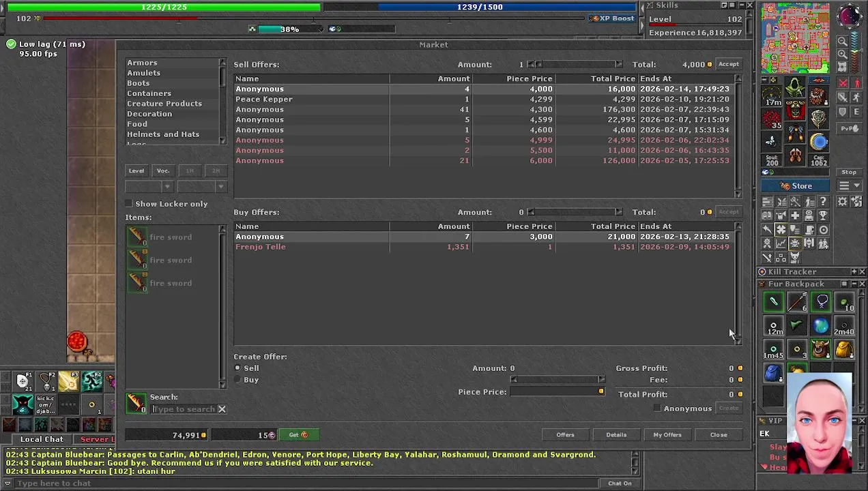This screenshot has width=868, height=491.
Task: Open the in-game Store
Action: coord(796,186)
